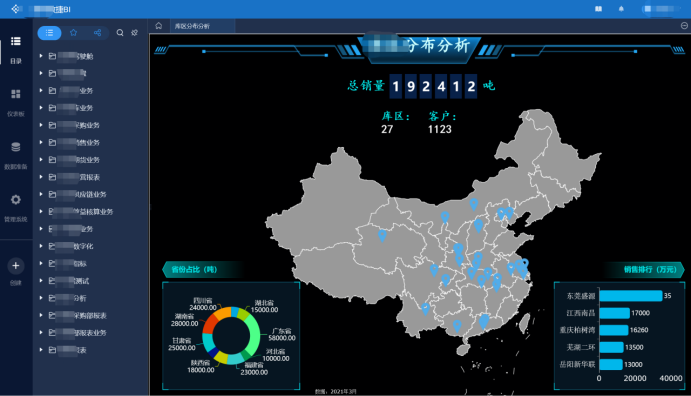Open the 目录 directory sidebar icon
Viewport: 691px width, 396px height.
tap(16, 41)
